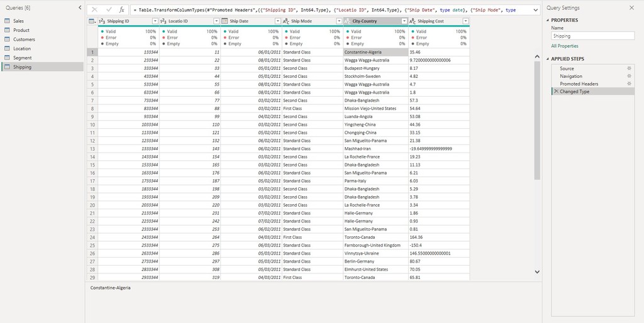Open Ship Mode column filter dropdown
The width and height of the screenshot is (644, 323).
(339, 21)
